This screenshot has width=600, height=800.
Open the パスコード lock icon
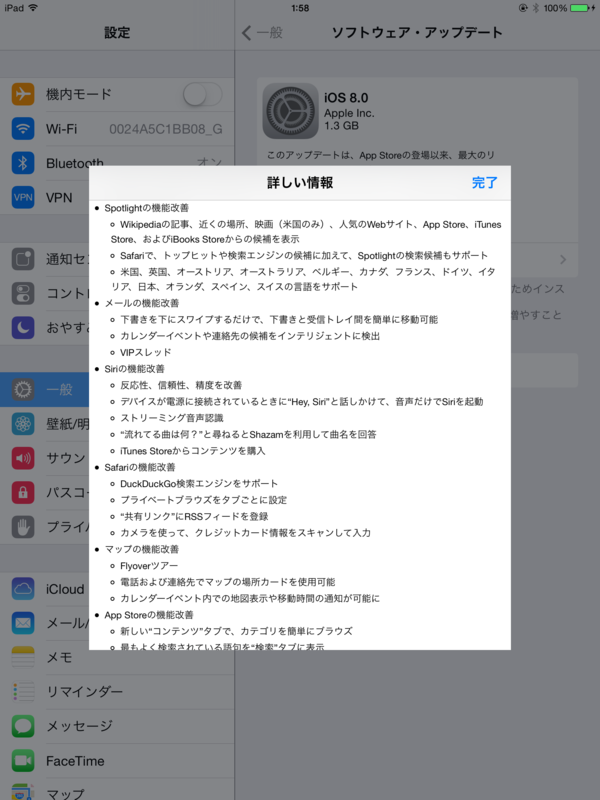23,492
